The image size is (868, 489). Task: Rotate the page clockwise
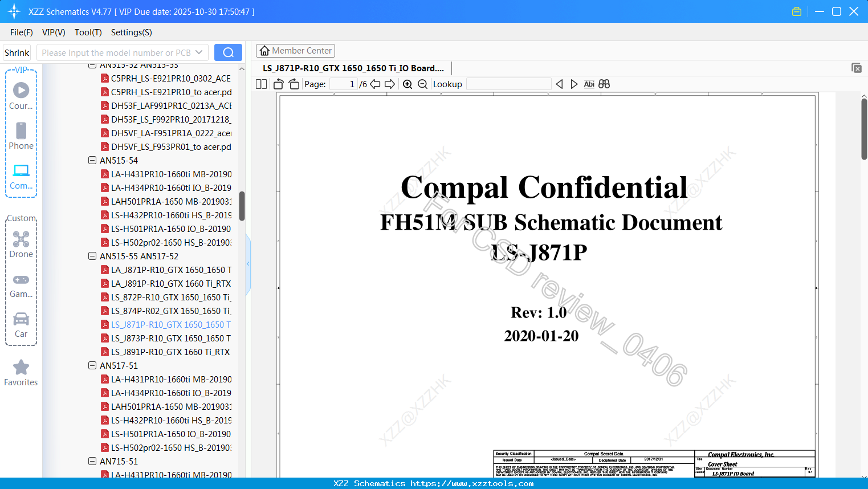pyautogui.click(x=294, y=84)
